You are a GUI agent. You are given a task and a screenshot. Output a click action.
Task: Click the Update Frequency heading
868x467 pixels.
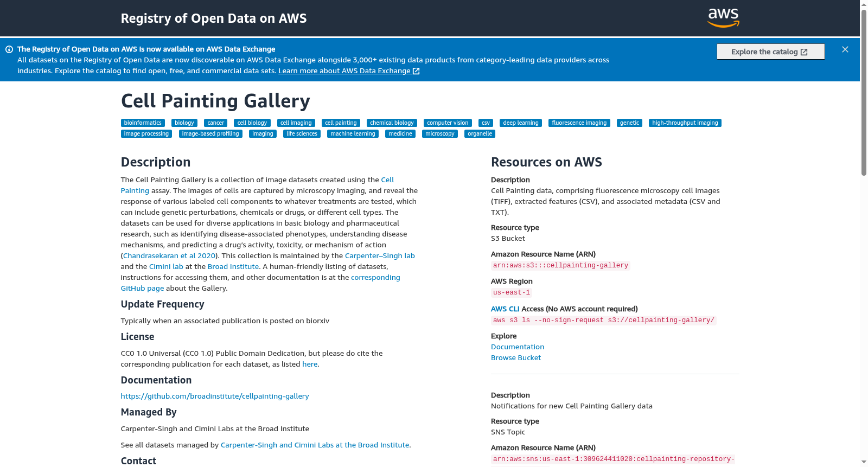[163, 304]
